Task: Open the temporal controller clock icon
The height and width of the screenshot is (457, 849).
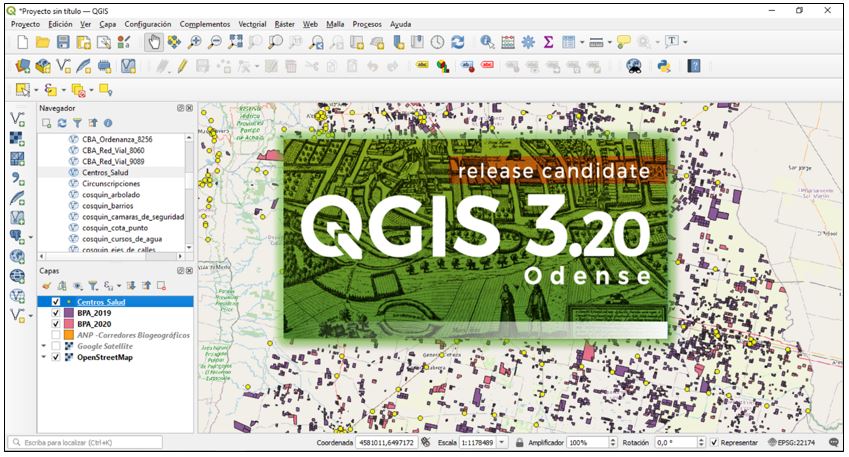Action: pyautogui.click(x=437, y=42)
